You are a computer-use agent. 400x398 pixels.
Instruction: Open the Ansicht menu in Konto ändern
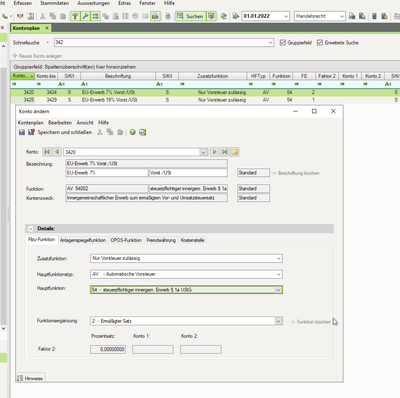pyautogui.click(x=85, y=123)
